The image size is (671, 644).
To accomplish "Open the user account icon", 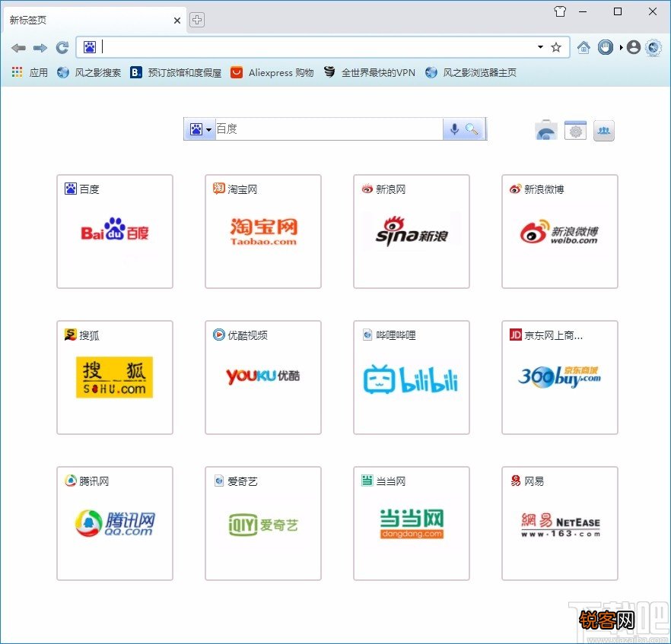I will 634,47.
